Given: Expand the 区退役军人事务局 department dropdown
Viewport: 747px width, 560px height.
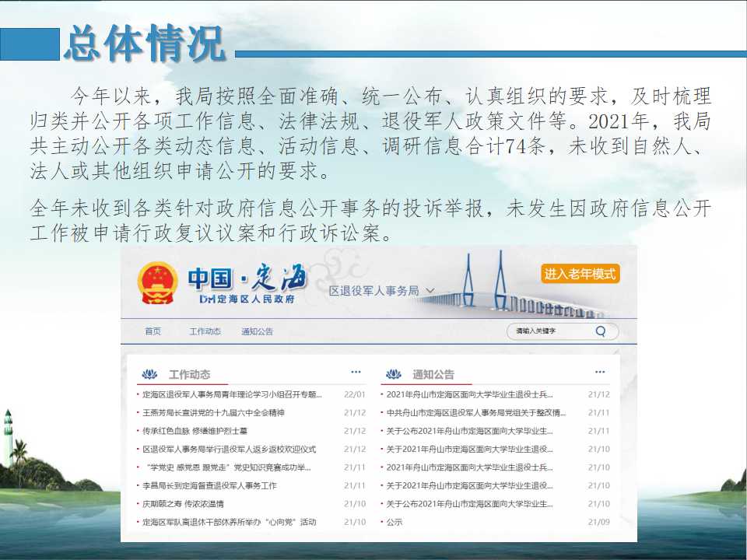Looking at the screenshot, I should (381, 291).
